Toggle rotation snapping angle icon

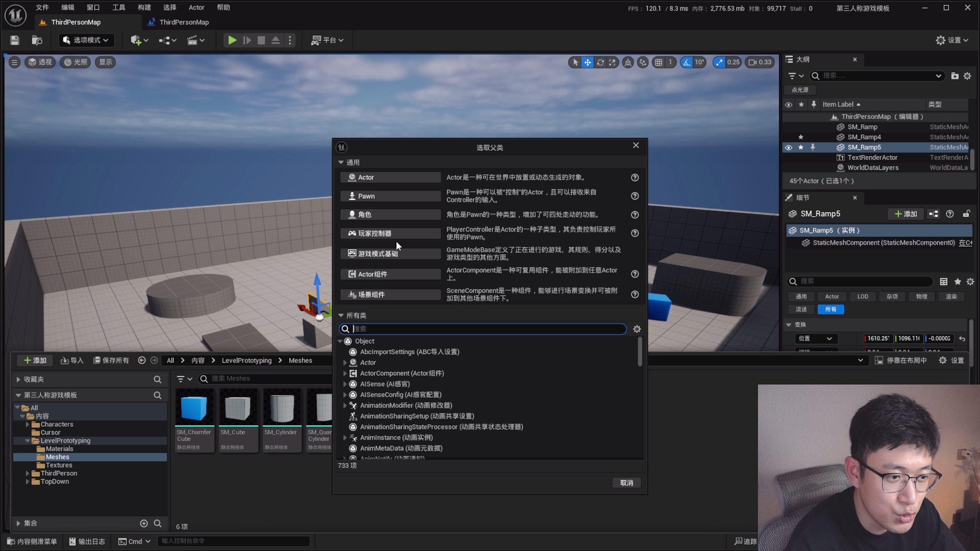click(x=686, y=62)
